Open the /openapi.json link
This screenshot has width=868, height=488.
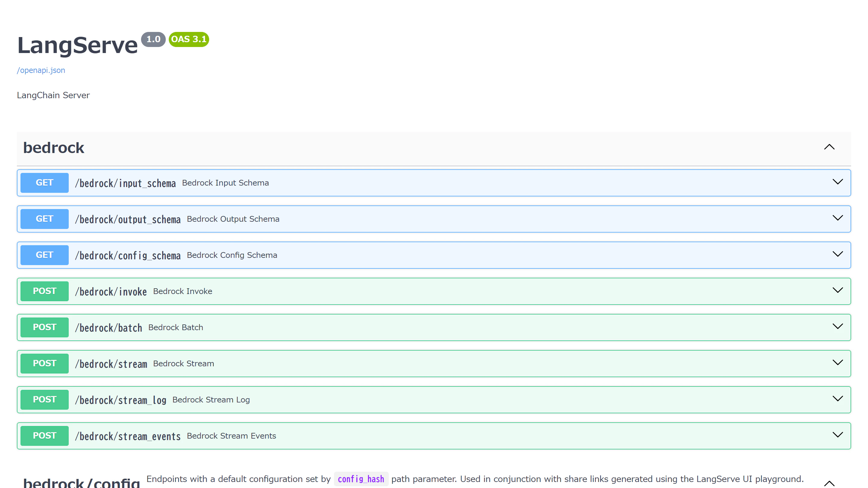[x=41, y=70]
